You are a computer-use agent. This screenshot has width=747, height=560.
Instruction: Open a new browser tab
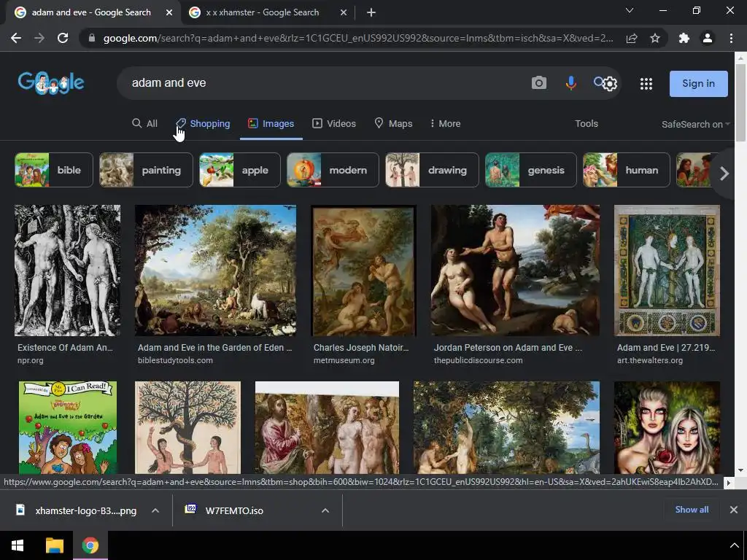click(371, 13)
